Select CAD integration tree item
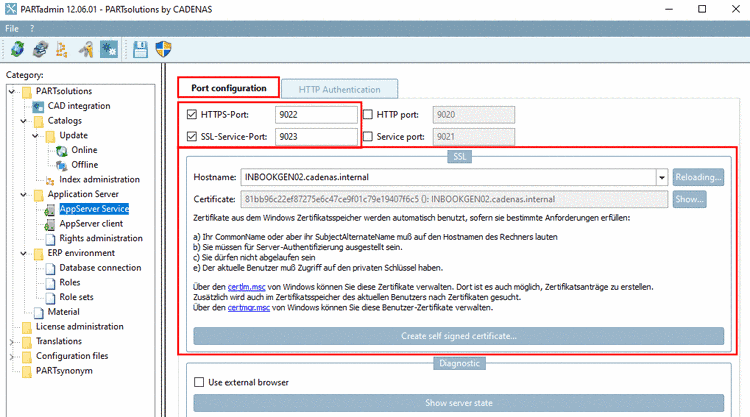750x417 pixels. (x=79, y=106)
